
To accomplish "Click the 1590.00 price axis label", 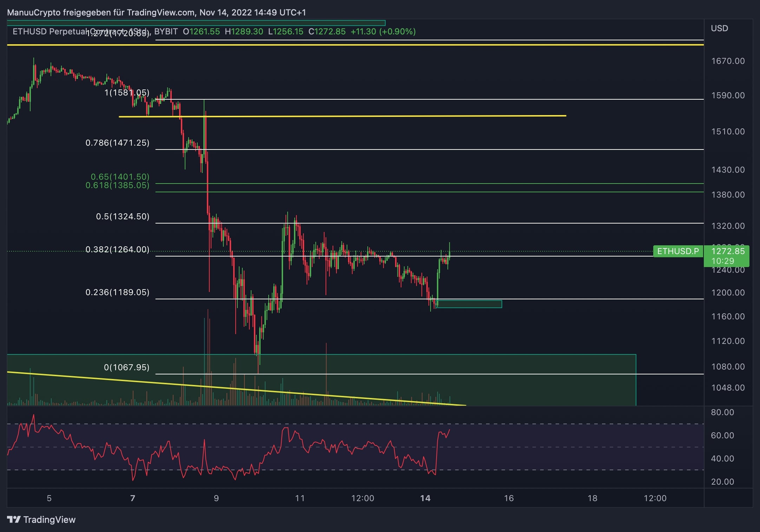I will (x=728, y=95).
